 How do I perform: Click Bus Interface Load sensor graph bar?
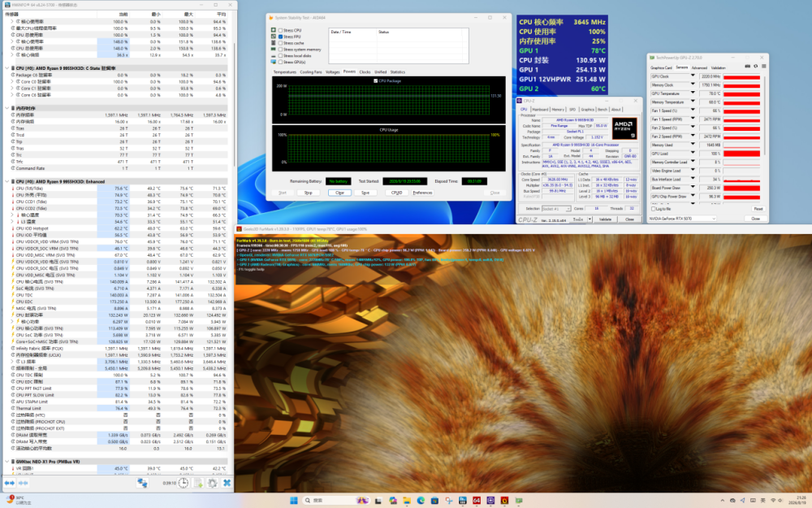pyautogui.click(x=741, y=180)
